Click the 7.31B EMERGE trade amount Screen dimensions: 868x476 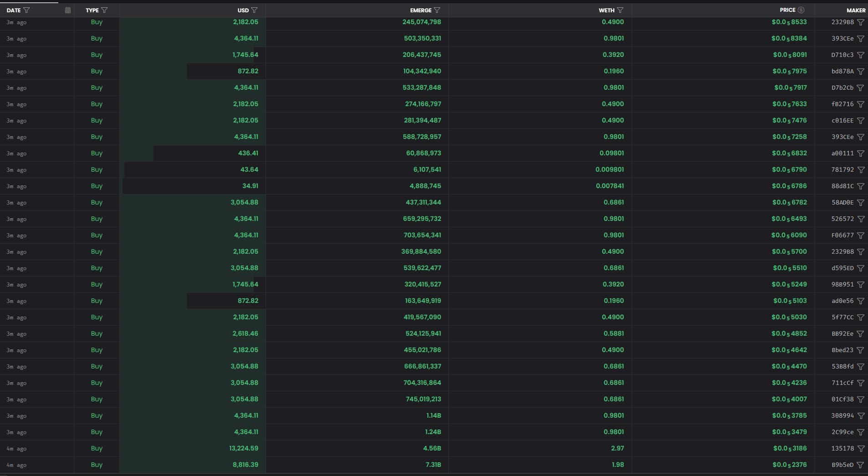(x=432, y=465)
